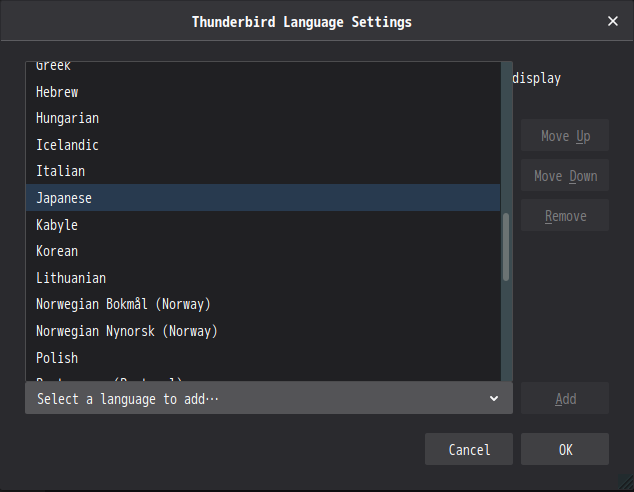Click the Remove button

click(x=565, y=215)
